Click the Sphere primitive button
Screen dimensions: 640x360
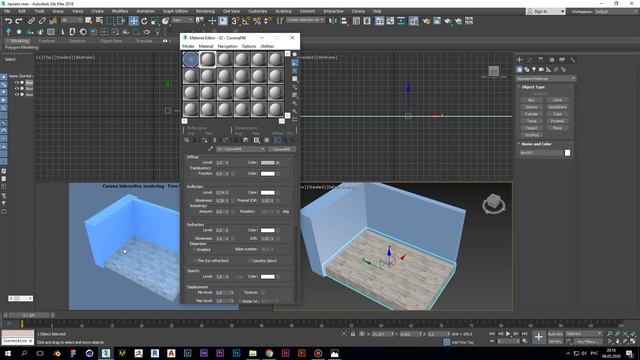point(531,107)
